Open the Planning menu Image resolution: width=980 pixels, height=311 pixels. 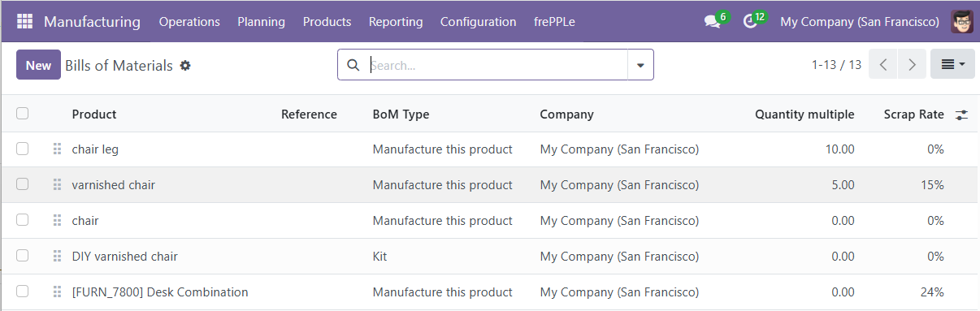(x=261, y=22)
